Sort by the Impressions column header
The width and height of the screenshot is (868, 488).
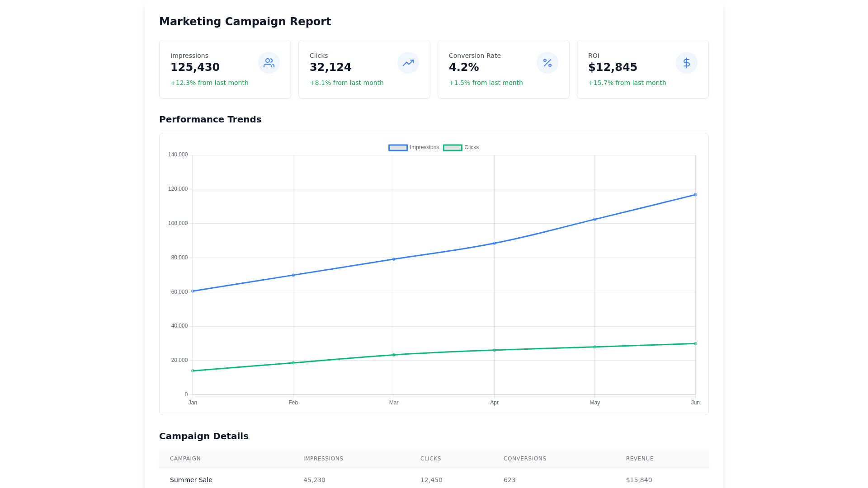pos(323,459)
